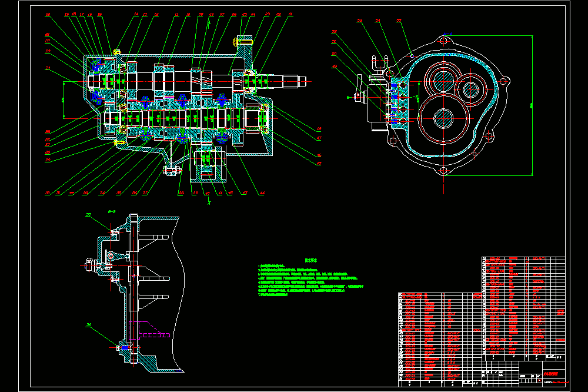Select the tall vertical dimension beside end view
The image size is (588, 392).
531,105
